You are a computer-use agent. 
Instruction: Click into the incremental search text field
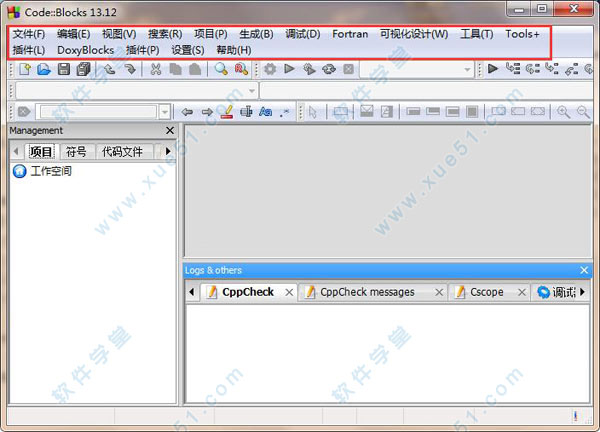coord(98,112)
